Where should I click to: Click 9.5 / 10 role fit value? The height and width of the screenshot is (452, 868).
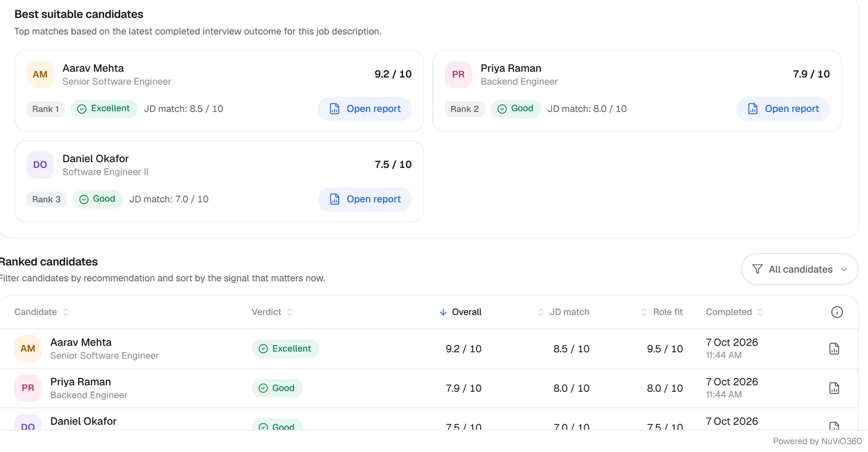[665, 349]
